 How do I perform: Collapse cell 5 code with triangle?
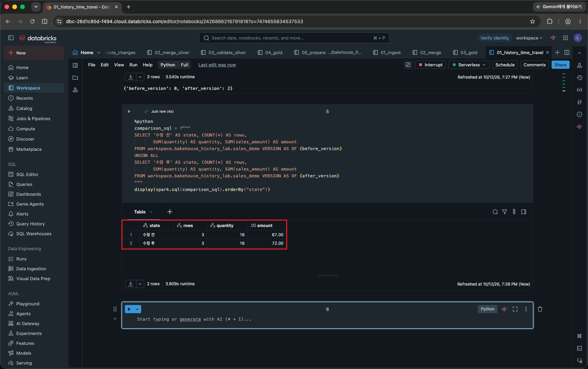(129, 111)
